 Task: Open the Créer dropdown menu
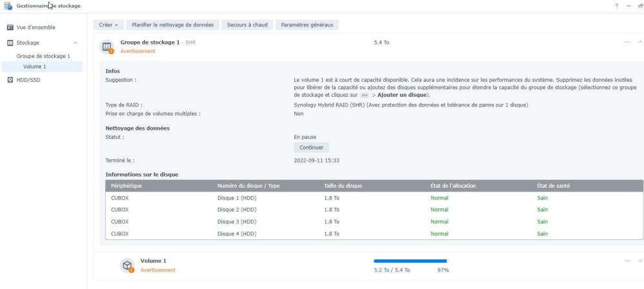coord(109,25)
